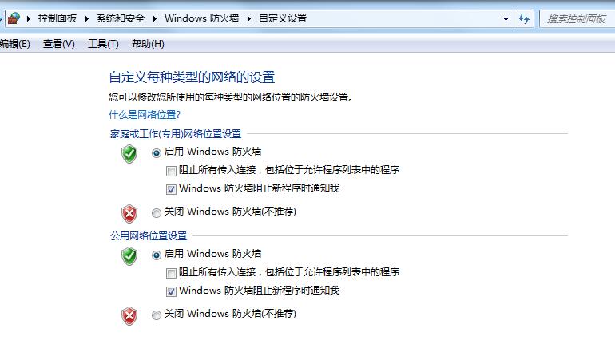Open the 查看(V) menu
The width and height of the screenshot is (615, 364).
click(59, 43)
